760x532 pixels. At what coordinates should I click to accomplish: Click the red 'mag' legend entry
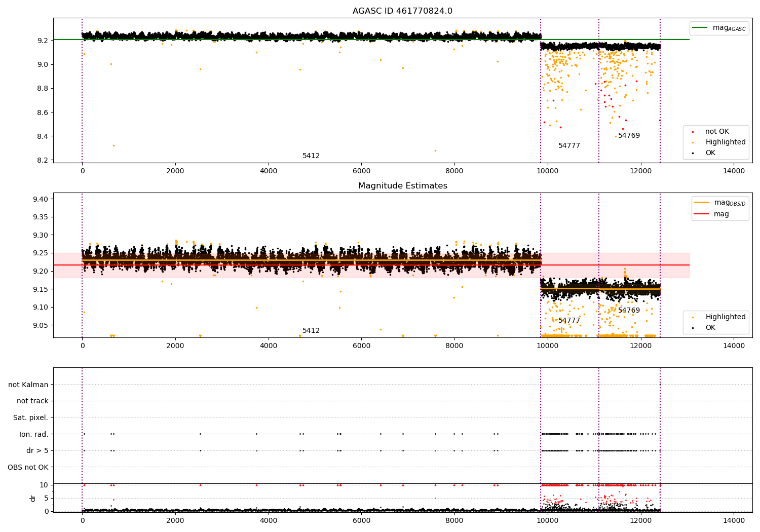(x=711, y=214)
